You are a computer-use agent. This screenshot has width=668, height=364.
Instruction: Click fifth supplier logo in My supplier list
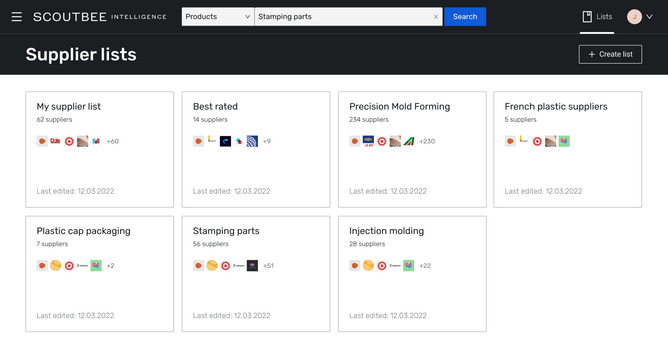coord(96,141)
